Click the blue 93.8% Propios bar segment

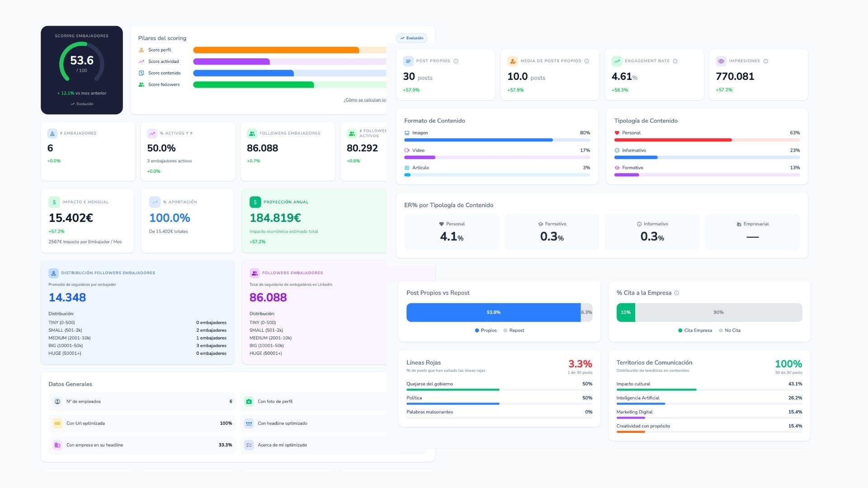[x=493, y=312]
